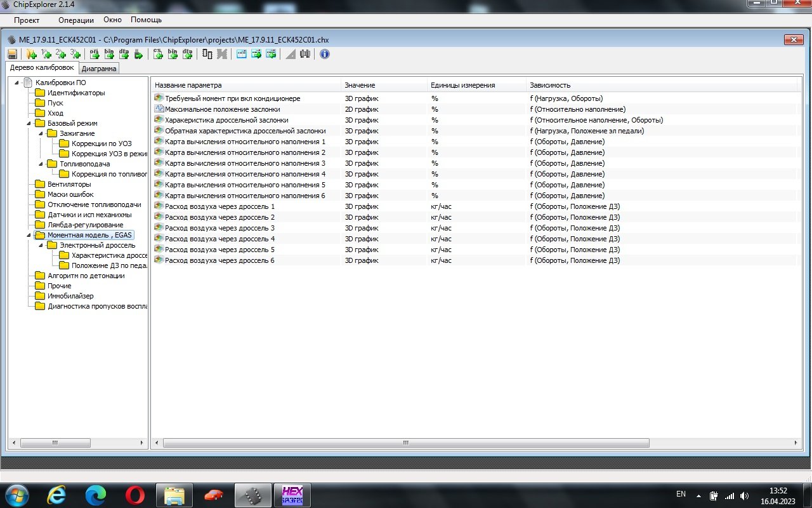The width and height of the screenshot is (812, 508).
Task: Open Opera browser from the taskbar
Action: 134,495
